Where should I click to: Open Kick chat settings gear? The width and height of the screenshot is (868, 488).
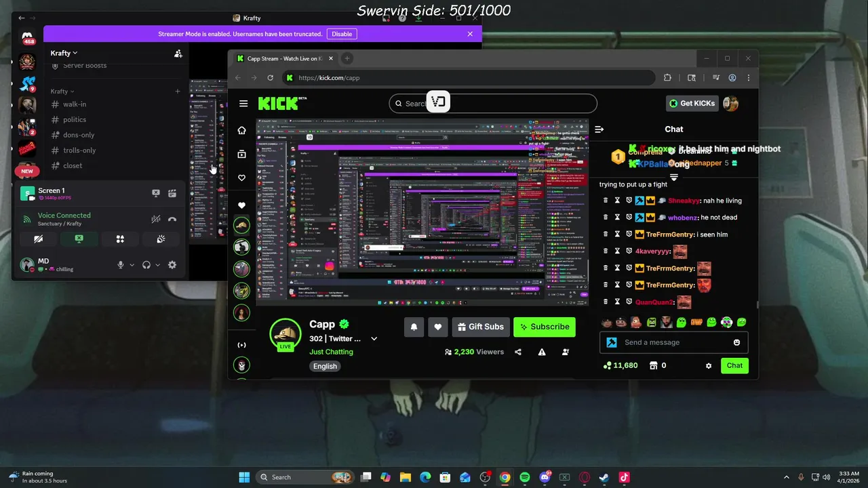[709, 366]
